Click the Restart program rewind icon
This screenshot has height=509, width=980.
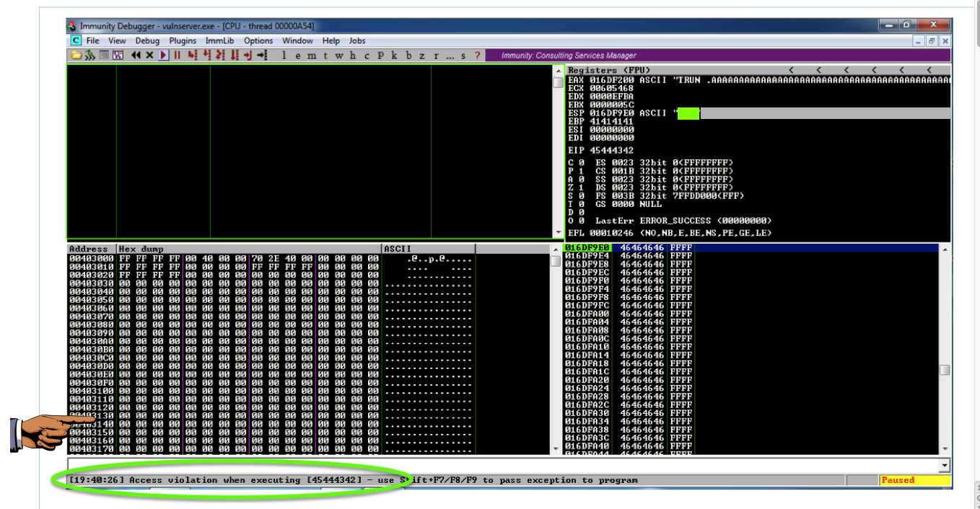point(135,56)
